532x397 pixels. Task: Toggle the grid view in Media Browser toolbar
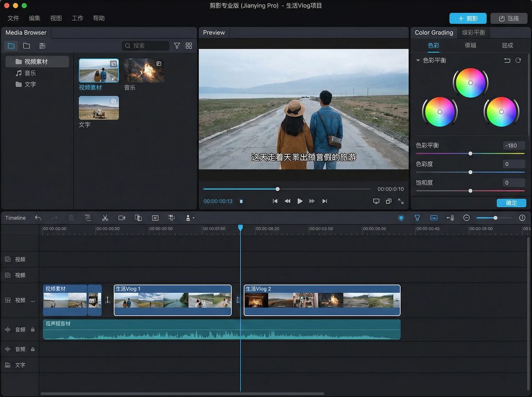[189, 46]
